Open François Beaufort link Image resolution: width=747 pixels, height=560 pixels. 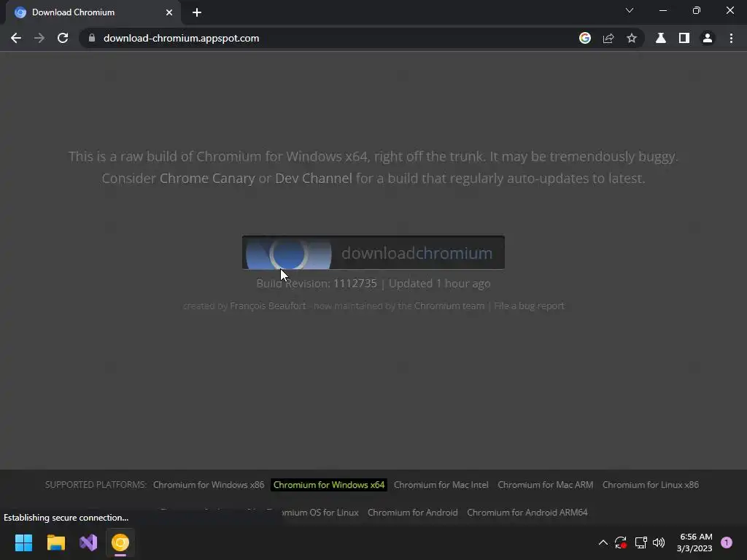point(268,306)
